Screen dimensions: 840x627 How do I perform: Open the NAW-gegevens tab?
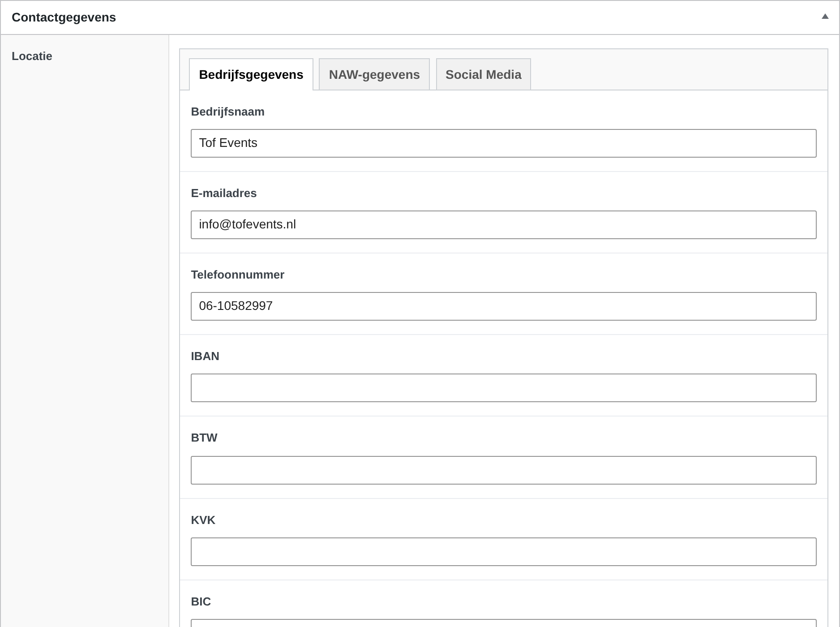pyautogui.click(x=374, y=74)
